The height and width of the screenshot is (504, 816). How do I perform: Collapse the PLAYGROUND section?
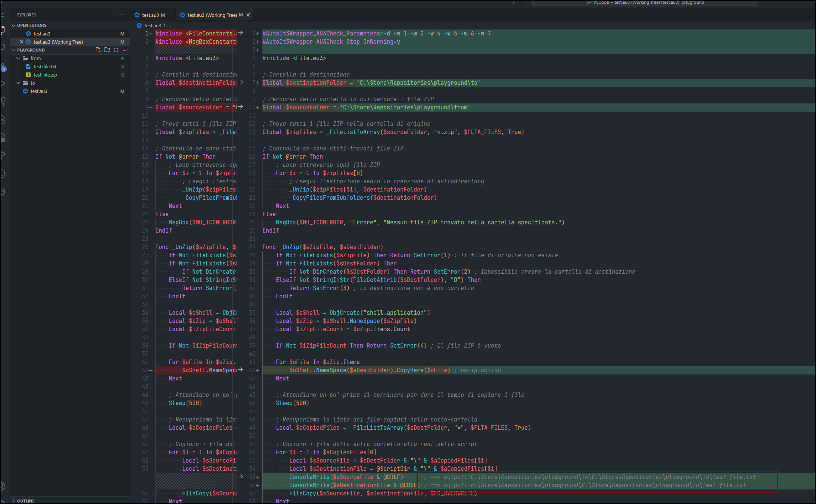pos(13,50)
